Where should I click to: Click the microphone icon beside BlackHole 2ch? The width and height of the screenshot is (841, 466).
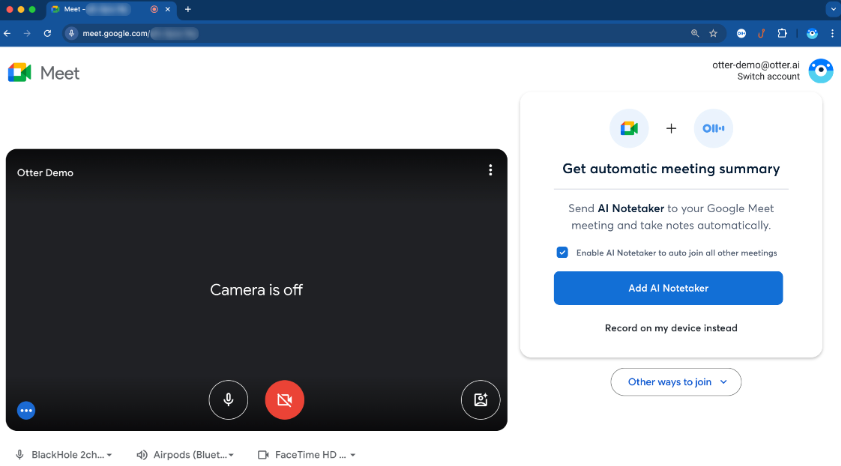tap(20, 455)
